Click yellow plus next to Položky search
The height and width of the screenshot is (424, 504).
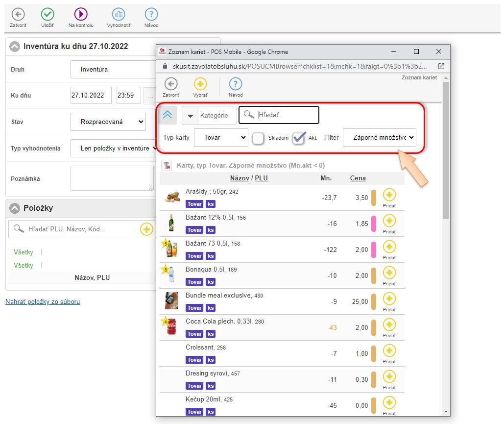[146, 229]
